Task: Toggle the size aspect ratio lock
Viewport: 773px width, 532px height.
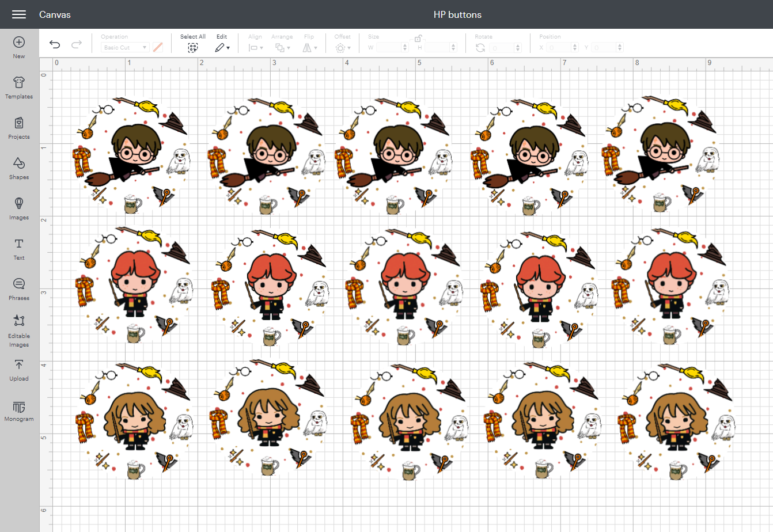Action: 420,39
